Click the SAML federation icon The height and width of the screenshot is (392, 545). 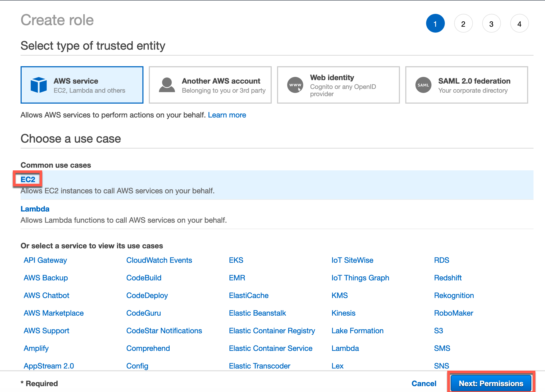tap(423, 85)
